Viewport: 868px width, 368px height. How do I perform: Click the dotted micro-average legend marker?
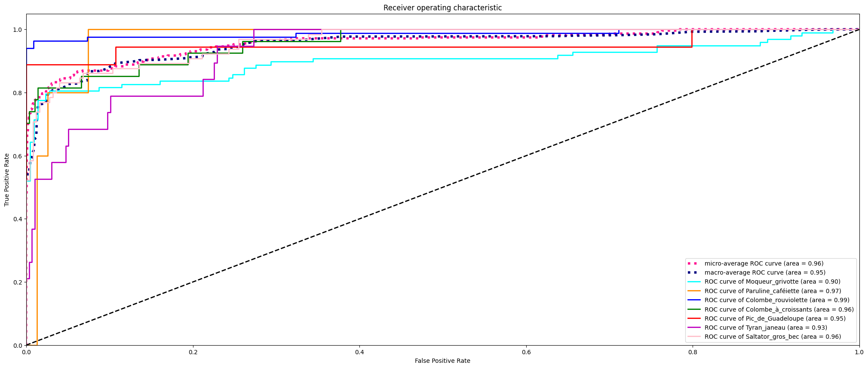[694, 263]
